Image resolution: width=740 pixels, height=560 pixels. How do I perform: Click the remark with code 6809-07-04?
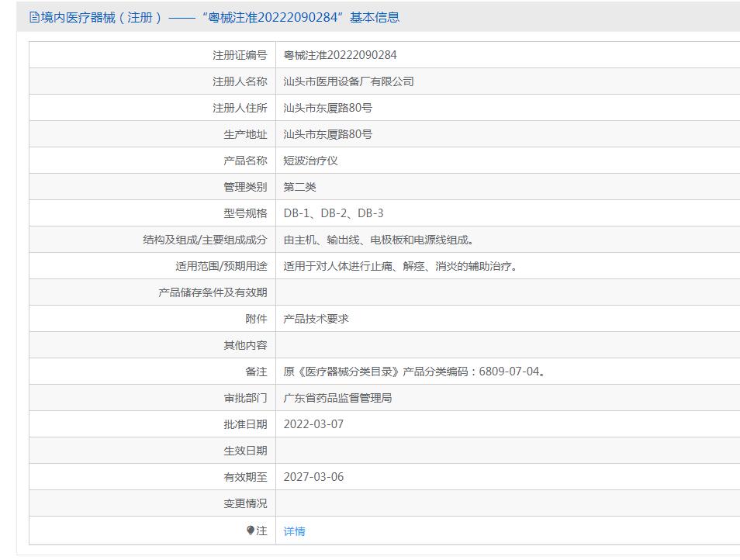tap(414, 372)
